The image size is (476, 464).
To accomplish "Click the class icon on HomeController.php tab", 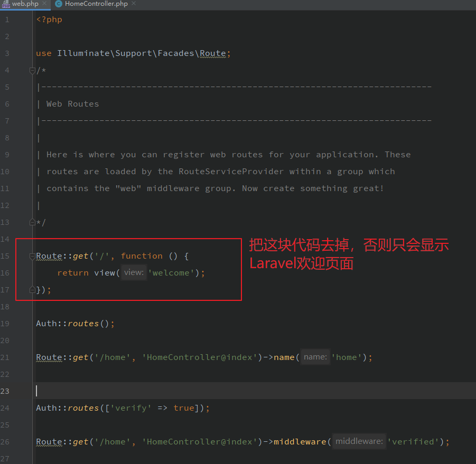I will (58, 4).
